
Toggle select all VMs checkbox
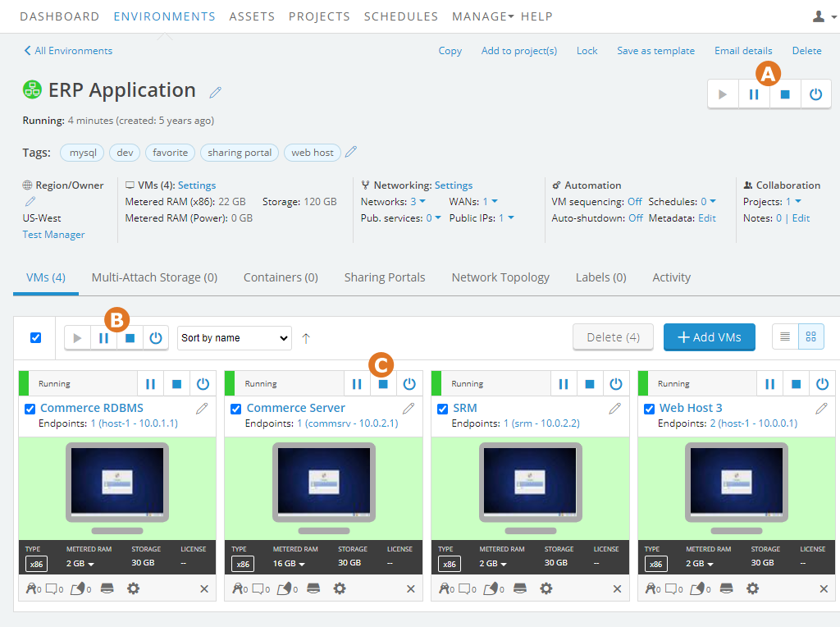click(35, 337)
